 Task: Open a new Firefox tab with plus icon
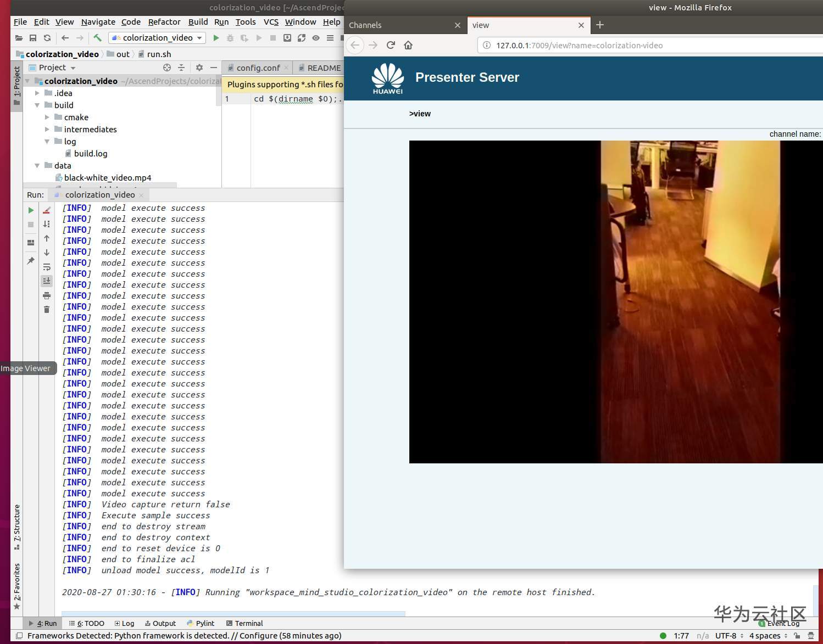600,25
